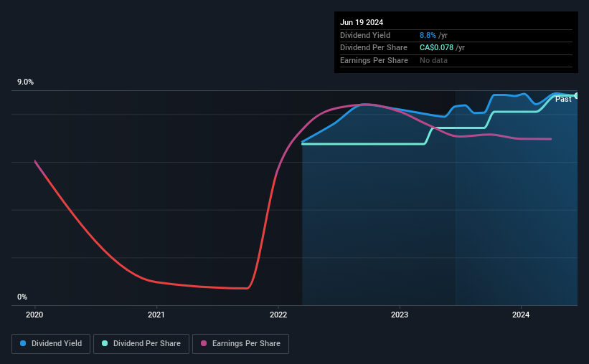Click the Past label on the chart
Screen dimensions: 589x364
coord(563,99)
